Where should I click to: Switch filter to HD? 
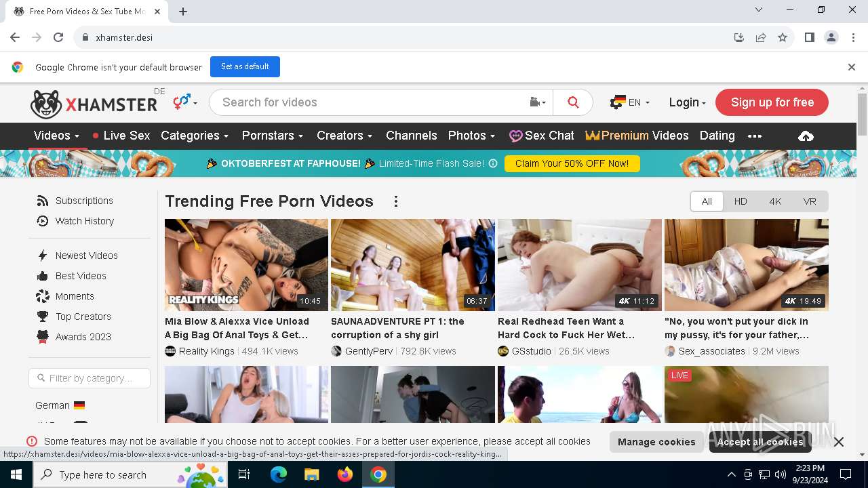tap(741, 201)
